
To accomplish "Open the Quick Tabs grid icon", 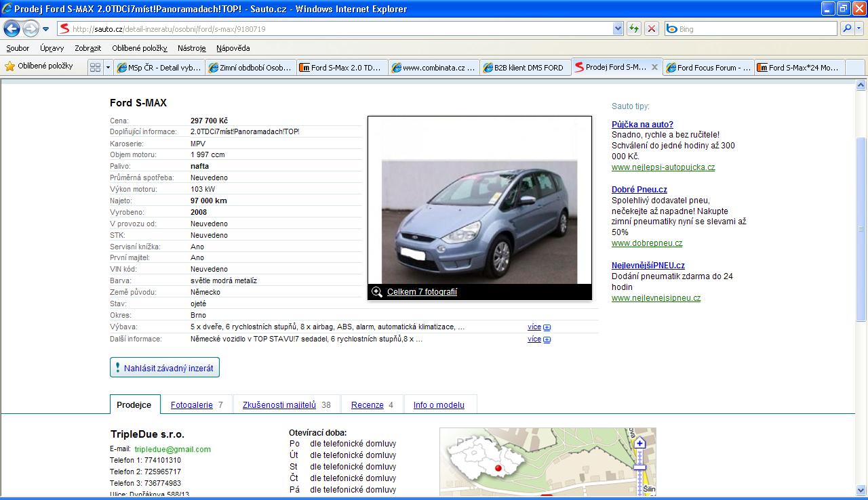I will (96, 67).
